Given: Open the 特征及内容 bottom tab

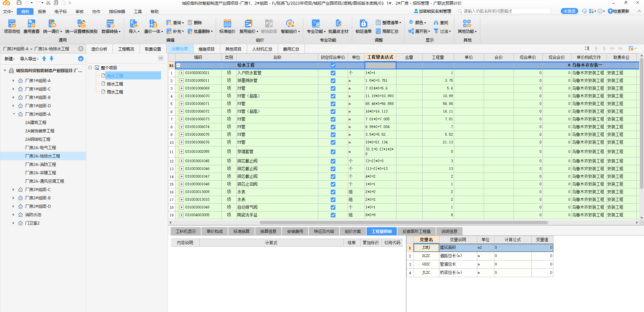Looking at the screenshot, I should click(324, 231).
